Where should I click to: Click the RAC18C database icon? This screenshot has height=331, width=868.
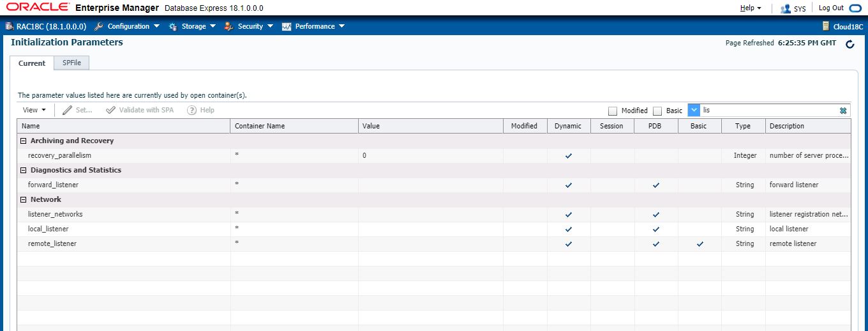(9, 26)
